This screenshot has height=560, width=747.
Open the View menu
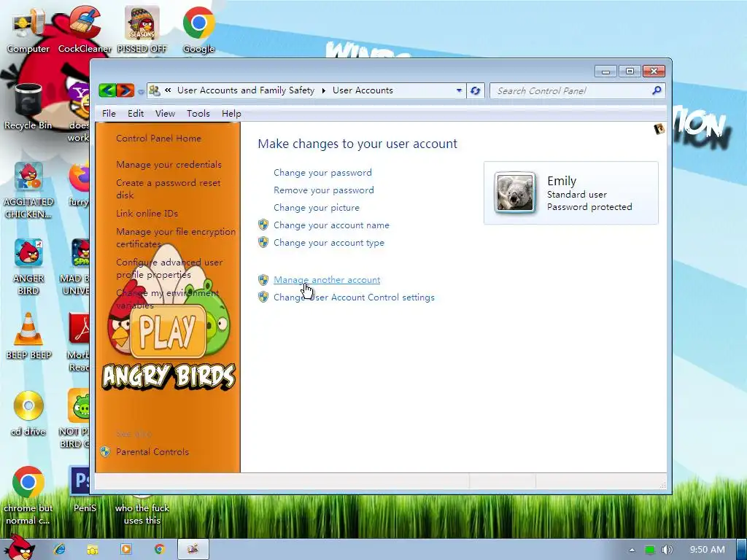tap(165, 113)
